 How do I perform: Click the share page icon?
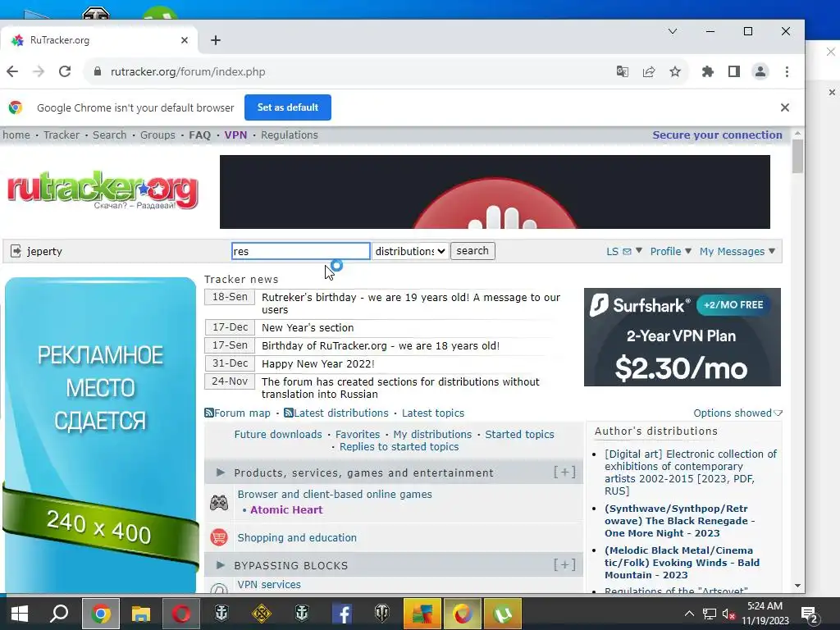(x=649, y=71)
